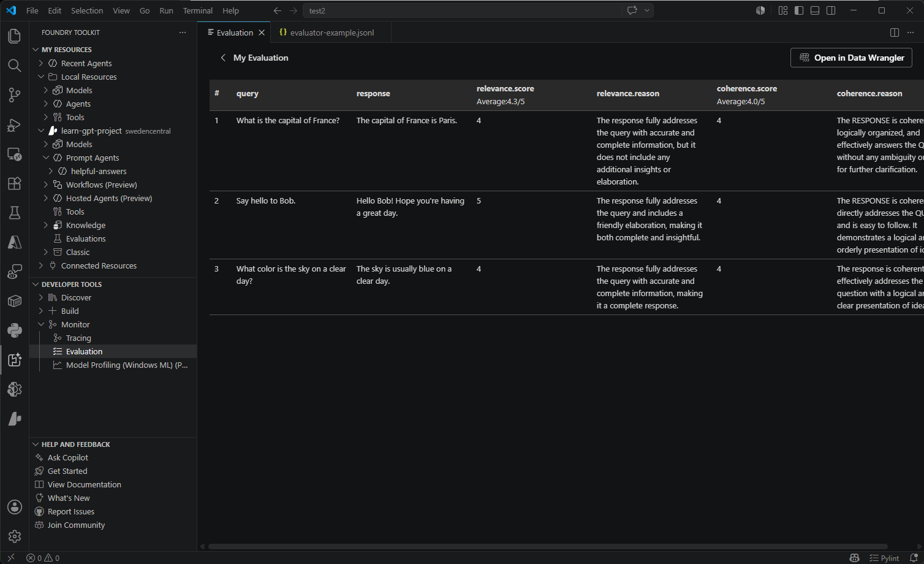Collapse the Monitor node
The width and height of the screenshot is (924, 564).
click(x=41, y=324)
